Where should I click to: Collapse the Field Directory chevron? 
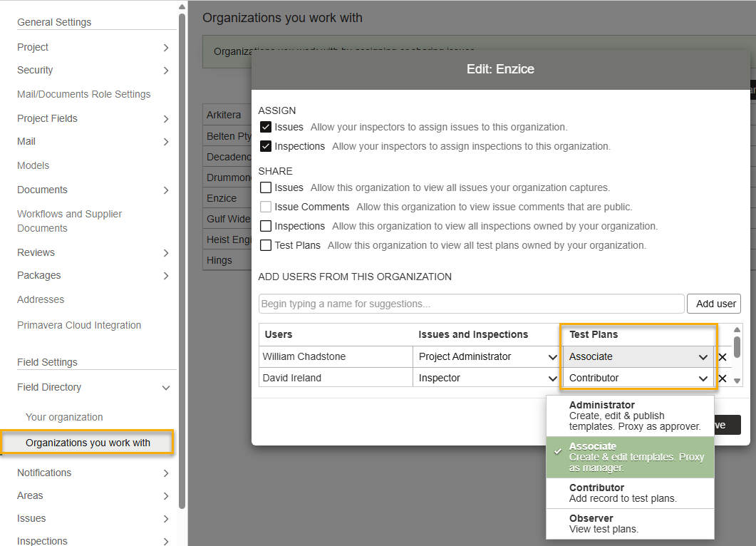[165, 388]
